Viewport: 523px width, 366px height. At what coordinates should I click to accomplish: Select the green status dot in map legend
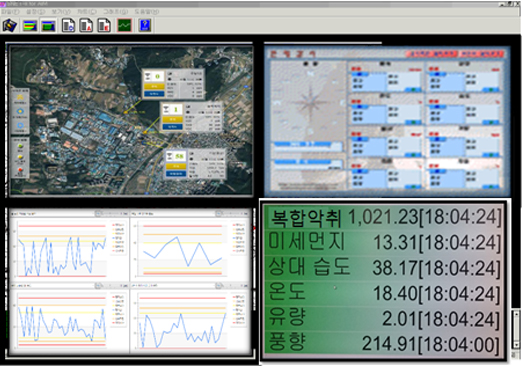coord(20,146)
